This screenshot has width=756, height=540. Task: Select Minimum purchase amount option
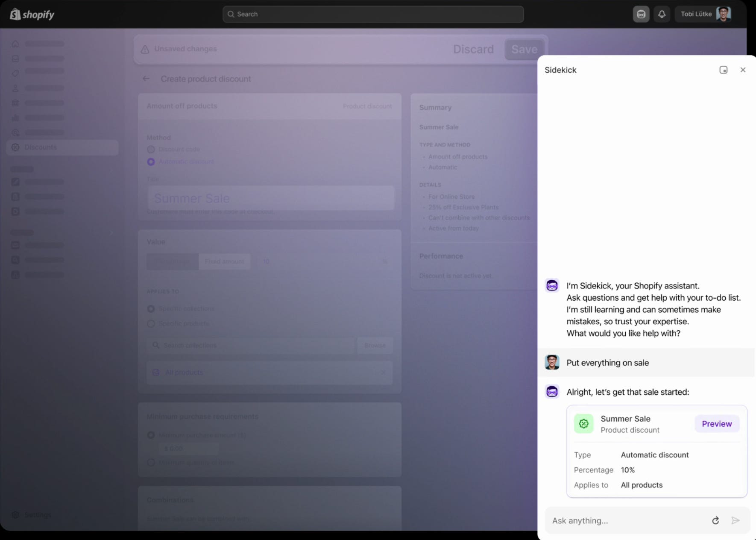[151, 435]
